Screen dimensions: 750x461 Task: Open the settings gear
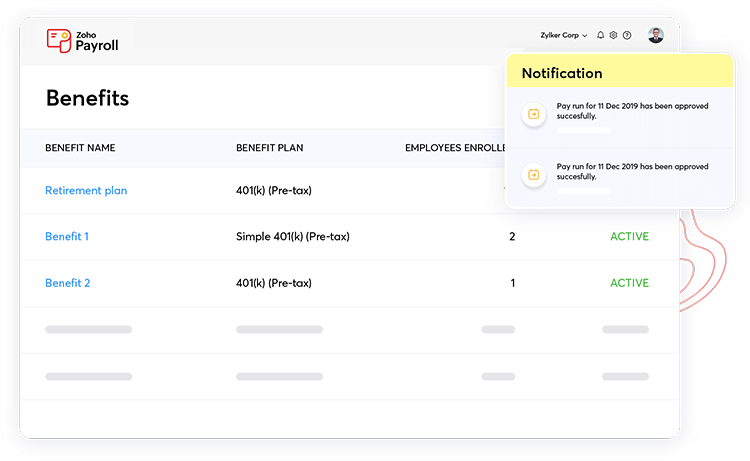tap(613, 35)
